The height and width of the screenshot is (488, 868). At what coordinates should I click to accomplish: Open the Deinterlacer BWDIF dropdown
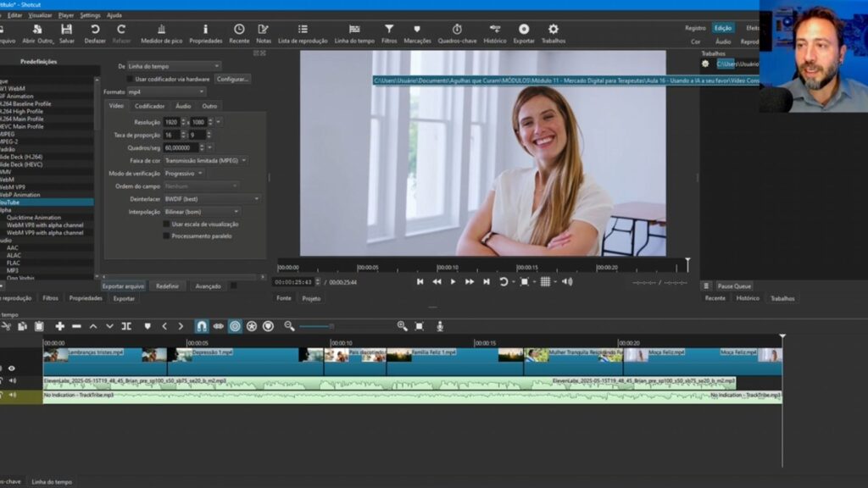point(212,198)
